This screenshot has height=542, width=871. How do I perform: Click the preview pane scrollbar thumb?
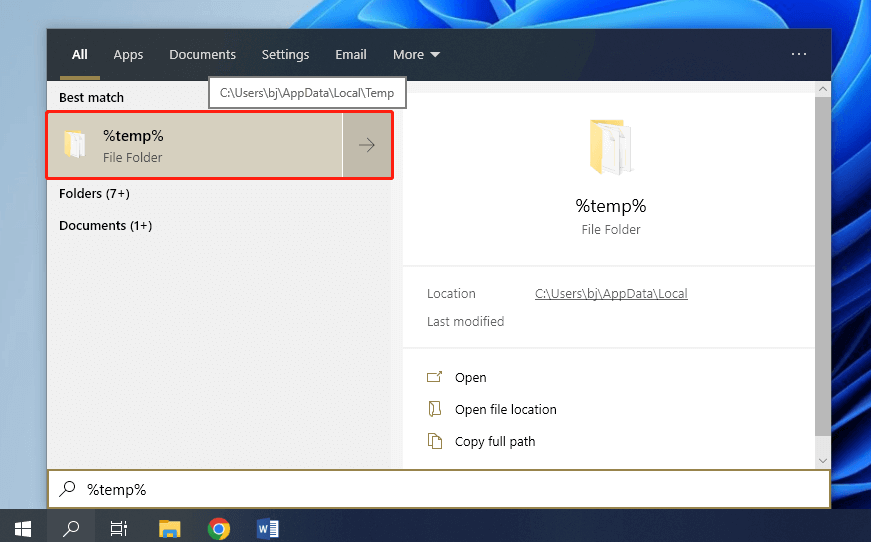(823, 267)
